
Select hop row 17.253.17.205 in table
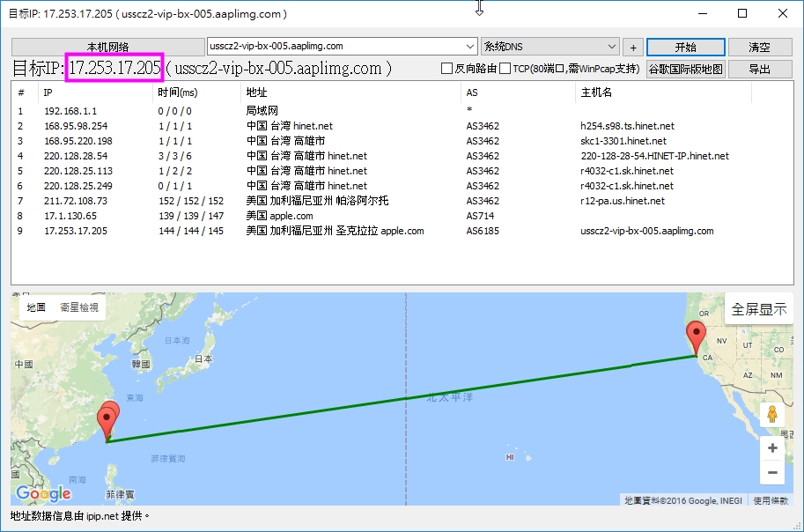point(402,231)
